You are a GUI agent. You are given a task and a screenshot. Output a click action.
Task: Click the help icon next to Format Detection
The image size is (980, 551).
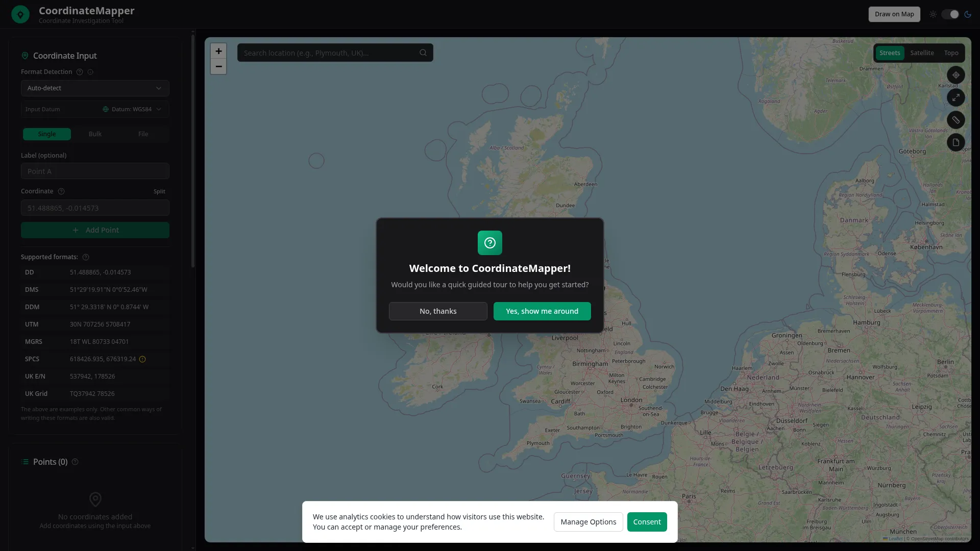coord(80,72)
